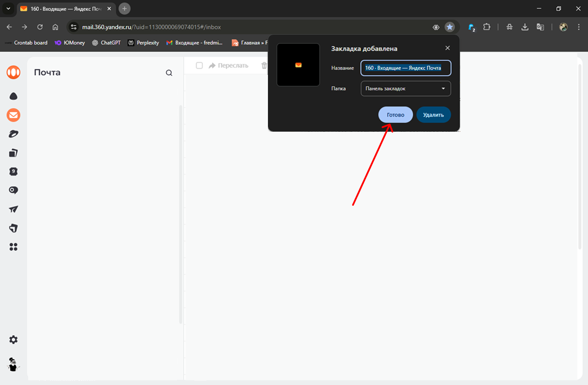Open the ChatGPT bookmark
The width and height of the screenshot is (588, 385).
106,43
